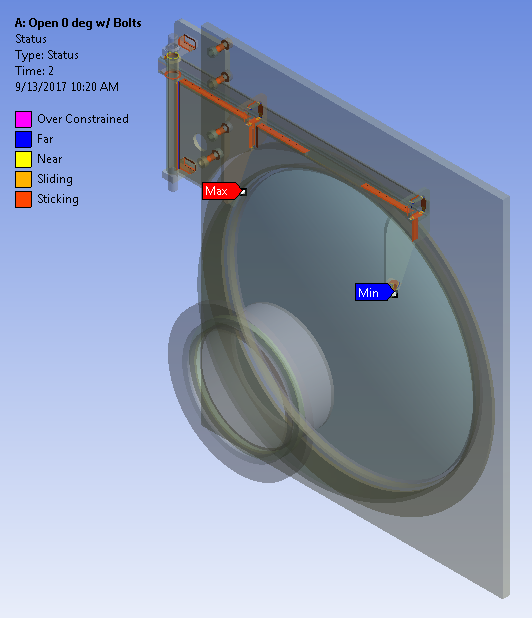Image resolution: width=532 pixels, height=618 pixels.
Task: Select the red Max probe label
Action: click(x=222, y=191)
